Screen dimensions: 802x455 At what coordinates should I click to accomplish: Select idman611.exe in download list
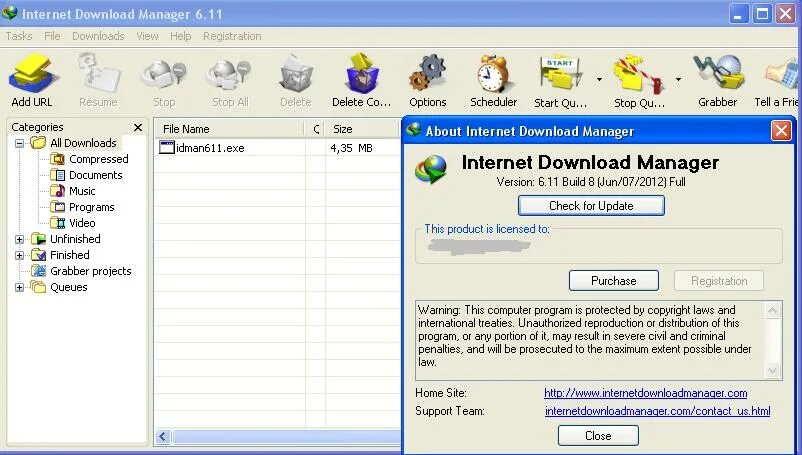(x=210, y=148)
